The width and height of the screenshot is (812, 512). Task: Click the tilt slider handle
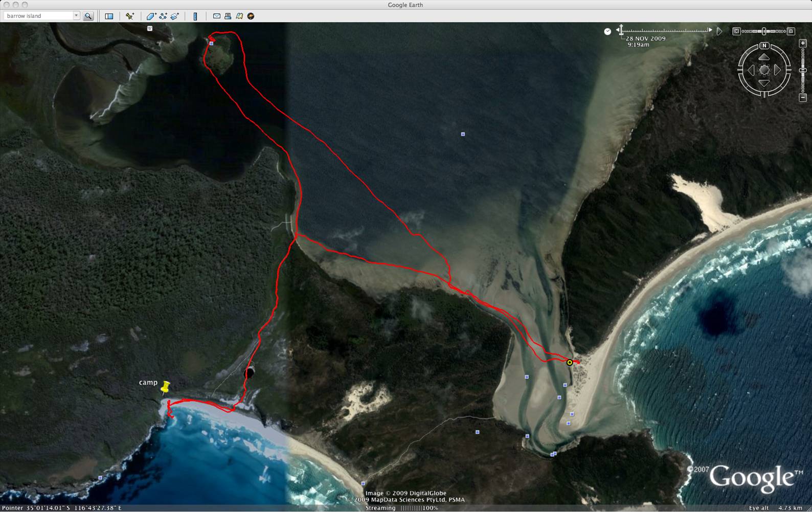(764, 31)
